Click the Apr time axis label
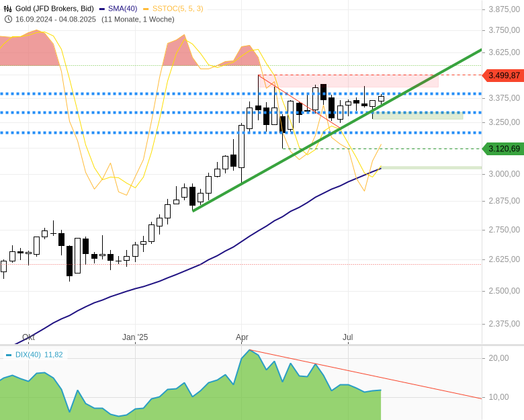Screen dimensions: 524x420 click(242, 337)
